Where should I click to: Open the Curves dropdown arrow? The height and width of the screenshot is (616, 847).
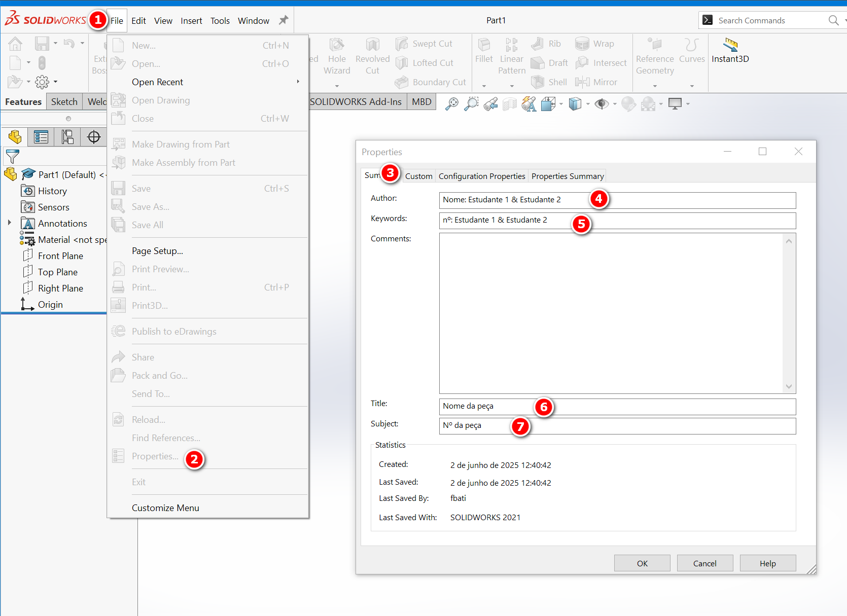tap(692, 86)
